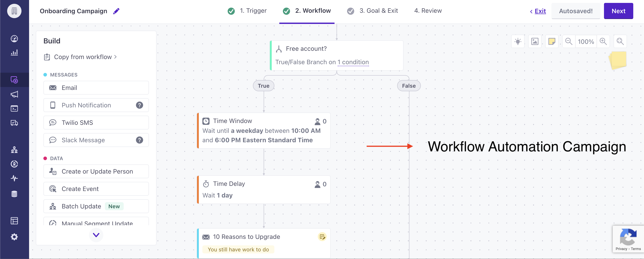
Task: Select the 2. Workflow step
Action: tap(307, 11)
